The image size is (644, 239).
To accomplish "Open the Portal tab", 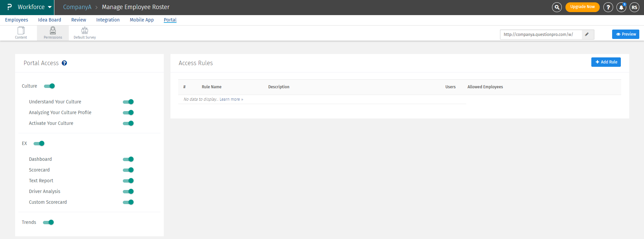I will tap(170, 20).
